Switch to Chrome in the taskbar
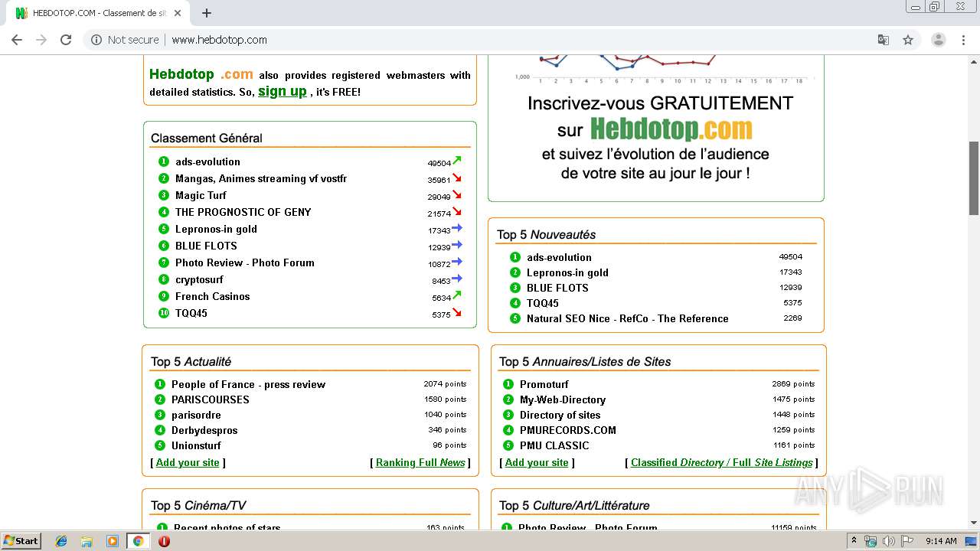980x551 pixels. 138,541
